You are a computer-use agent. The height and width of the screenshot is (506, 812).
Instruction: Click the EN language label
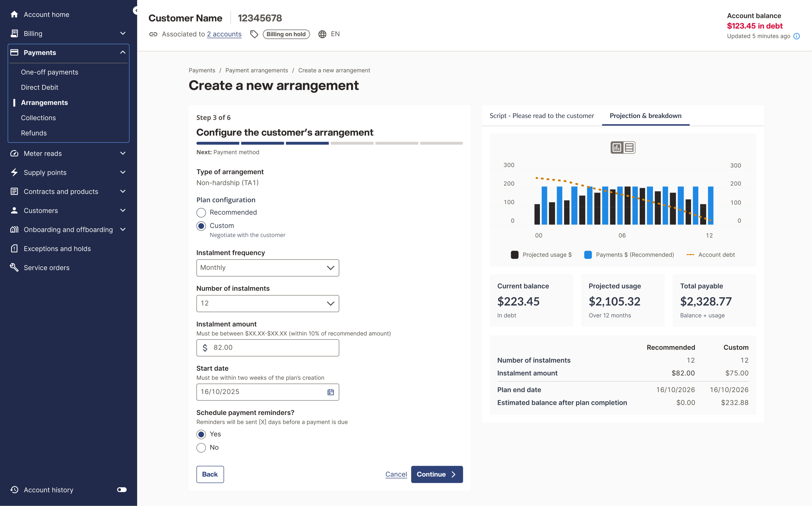tap(335, 34)
